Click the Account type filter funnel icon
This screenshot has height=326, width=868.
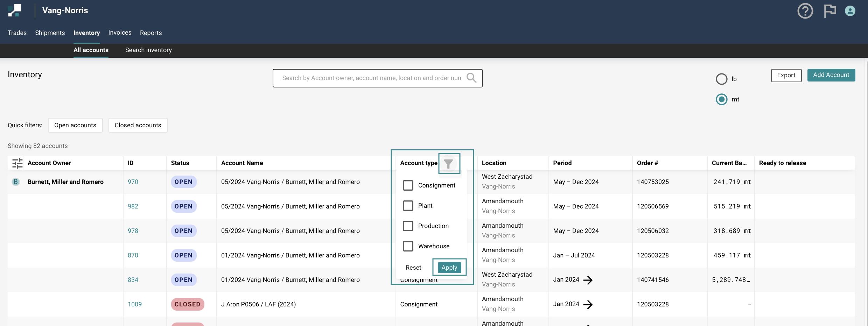(448, 163)
